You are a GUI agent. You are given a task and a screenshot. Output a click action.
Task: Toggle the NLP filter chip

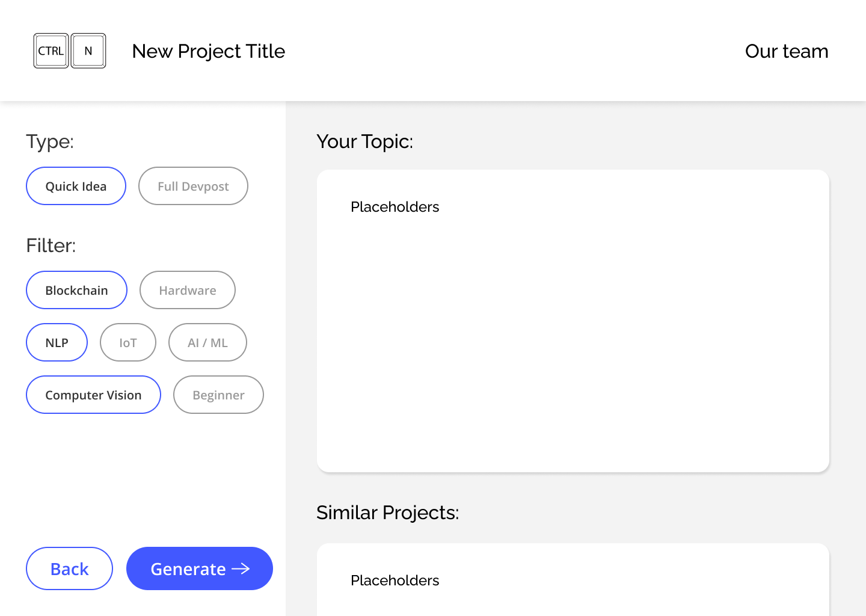click(x=57, y=343)
